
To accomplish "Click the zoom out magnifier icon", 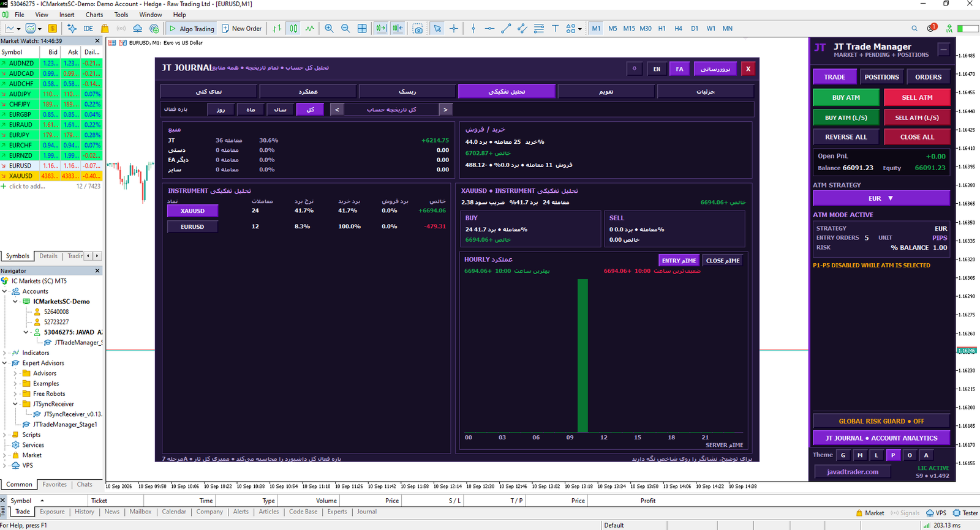I will [x=345, y=28].
